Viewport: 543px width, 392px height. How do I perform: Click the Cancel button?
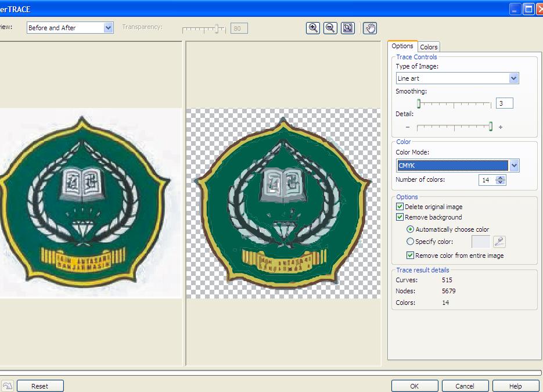(x=465, y=386)
